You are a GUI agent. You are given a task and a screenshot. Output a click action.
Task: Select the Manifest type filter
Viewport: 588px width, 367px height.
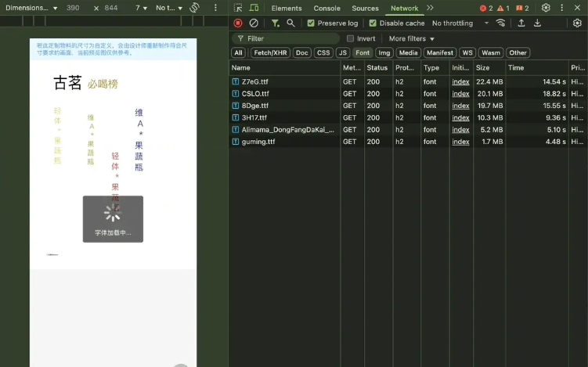[440, 53]
